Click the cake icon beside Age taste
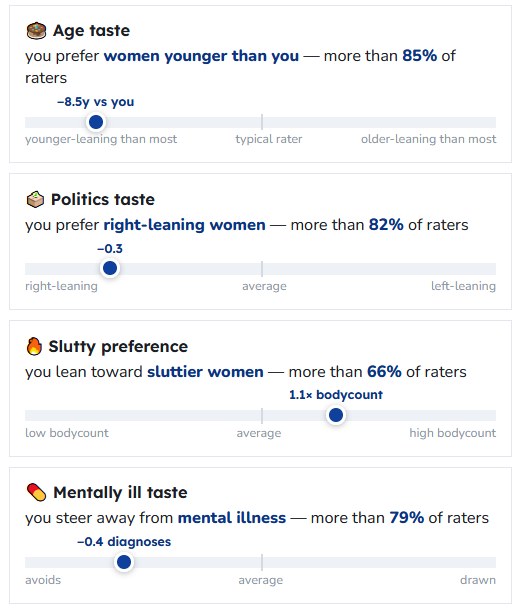Viewport: 520px width, 610px height. [x=36, y=31]
